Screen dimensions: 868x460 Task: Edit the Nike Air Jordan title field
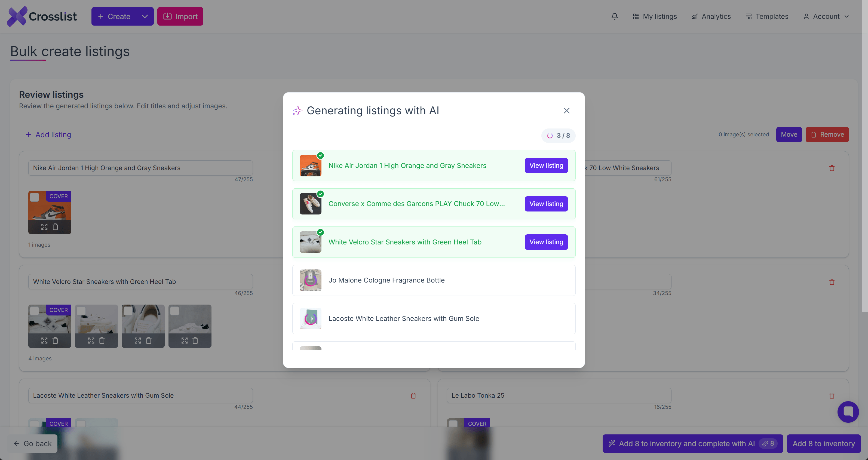[x=140, y=168]
